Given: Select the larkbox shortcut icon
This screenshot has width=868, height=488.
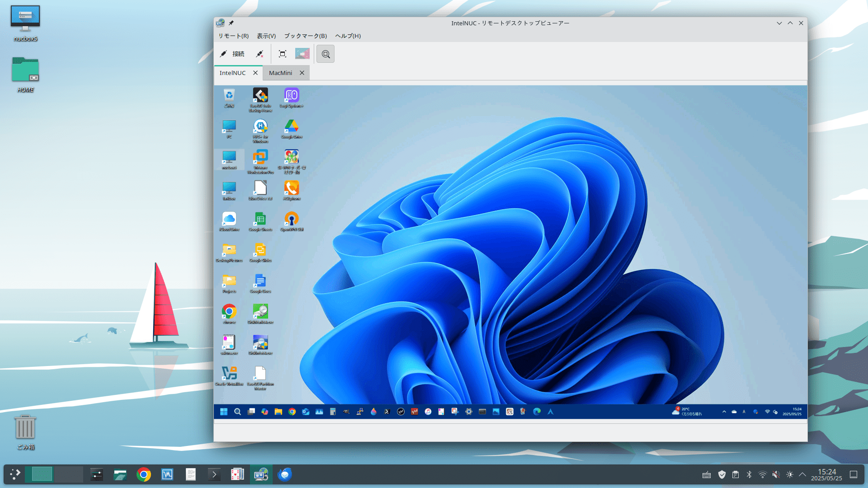Looking at the screenshot, I should (x=229, y=191).
